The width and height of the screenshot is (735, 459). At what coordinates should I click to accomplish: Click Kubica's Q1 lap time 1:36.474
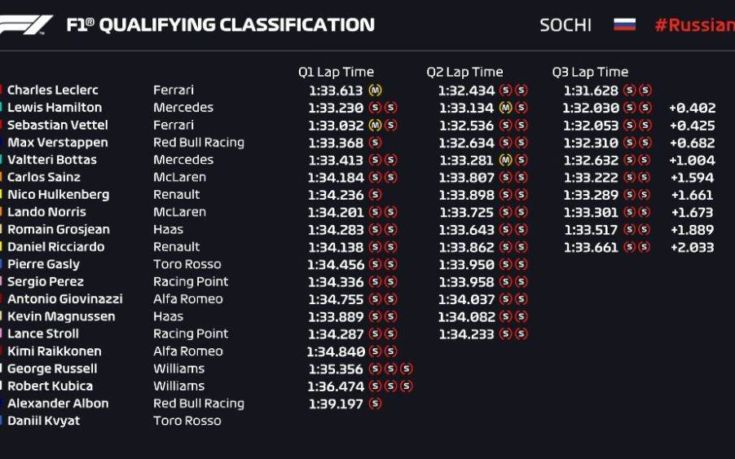pyautogui.click(x=336, y=386)
